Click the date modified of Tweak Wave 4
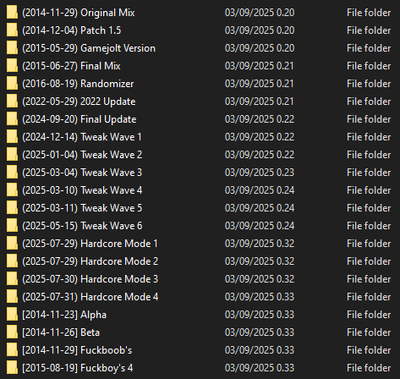This screenshot has width=400, height=379. click(x=259, y=190)
